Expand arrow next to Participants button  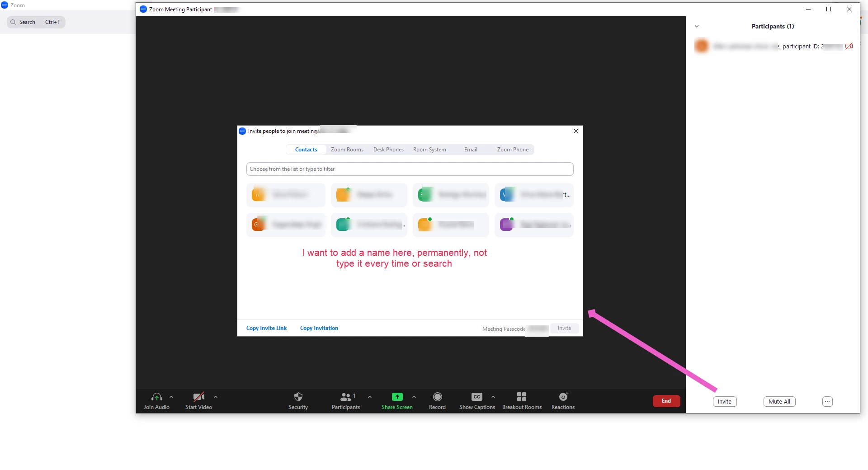370,397
